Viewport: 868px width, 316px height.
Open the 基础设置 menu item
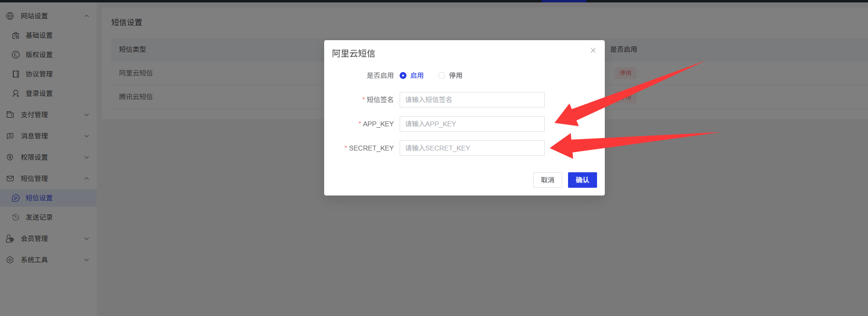pyautogui.click(x=48, y=35)
